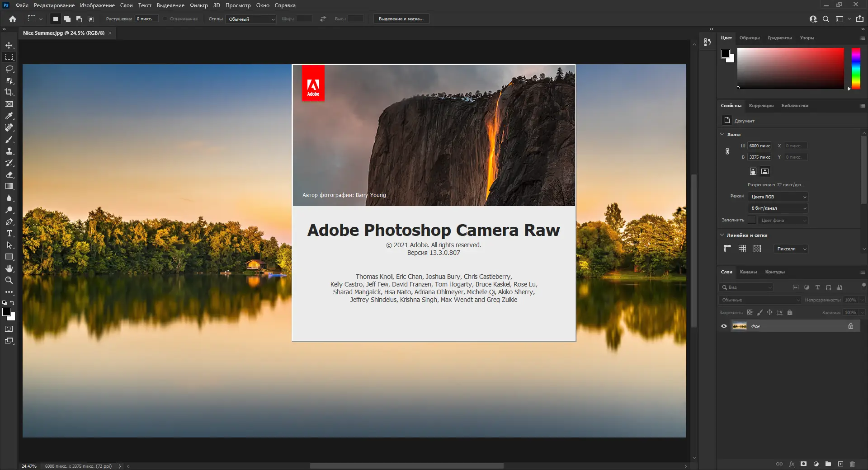Click the canvas width field 6000 пикс
The height and width of the screenshot is (470, 868).
(x=759, y=146)
